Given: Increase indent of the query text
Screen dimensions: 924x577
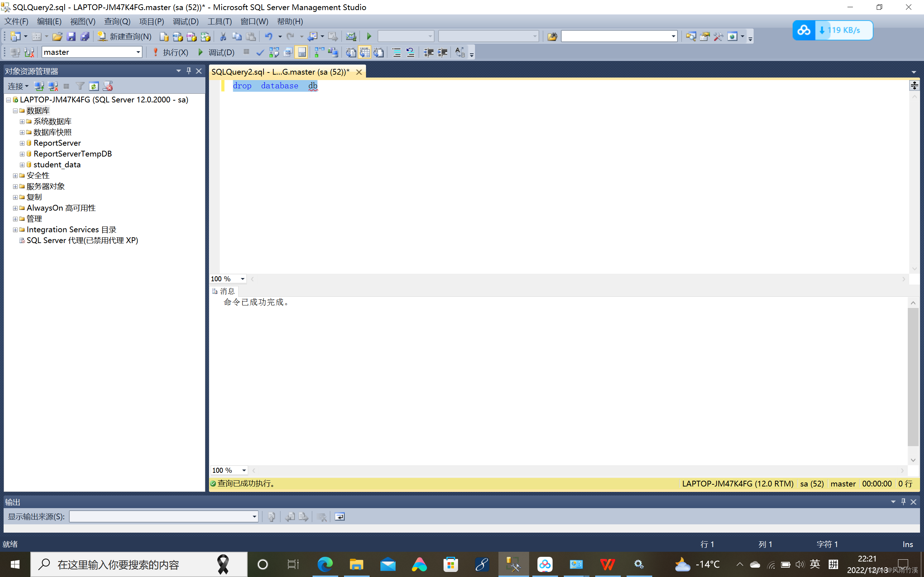Looking at the screenshot, I should (442, 52).
